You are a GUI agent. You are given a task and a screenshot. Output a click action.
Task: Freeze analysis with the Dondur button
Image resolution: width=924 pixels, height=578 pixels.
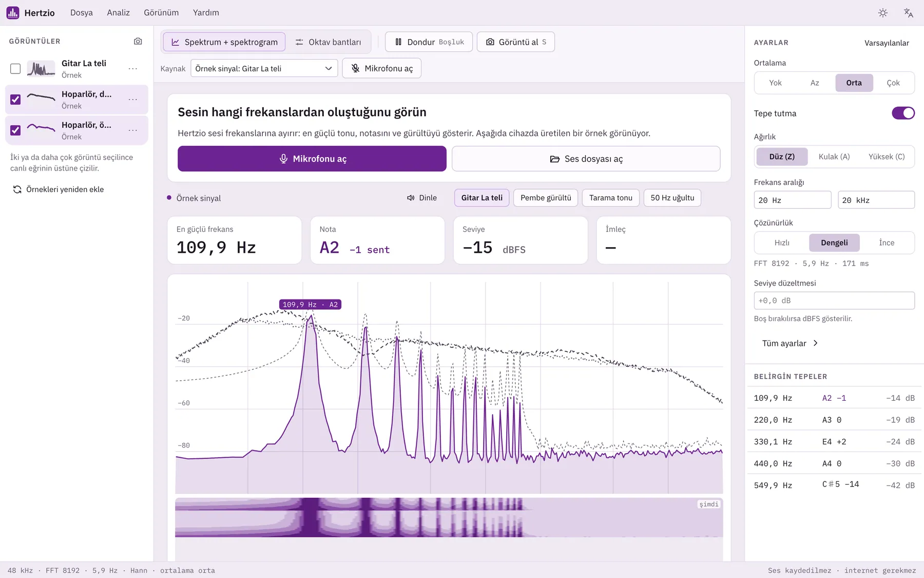pyautogui.click(x=429, y=42)
